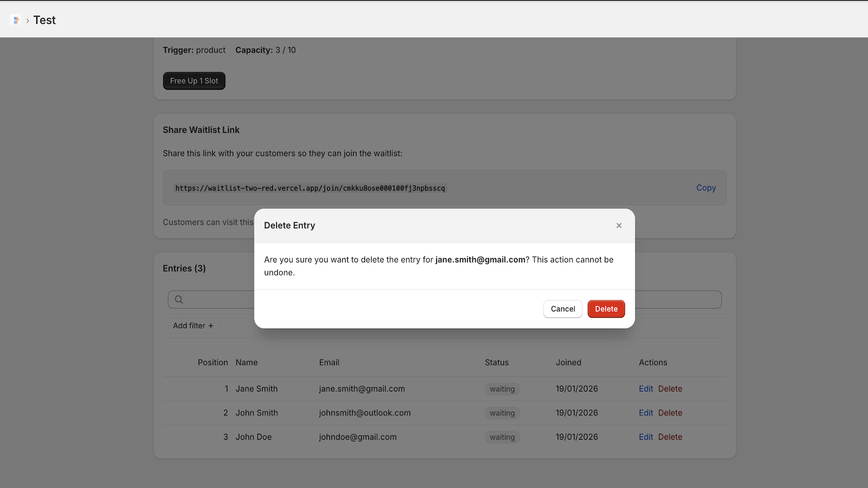Click the waitlist app logo in the breadcrumb
Viewport: 868px width, 488px height.
point(16,20)
